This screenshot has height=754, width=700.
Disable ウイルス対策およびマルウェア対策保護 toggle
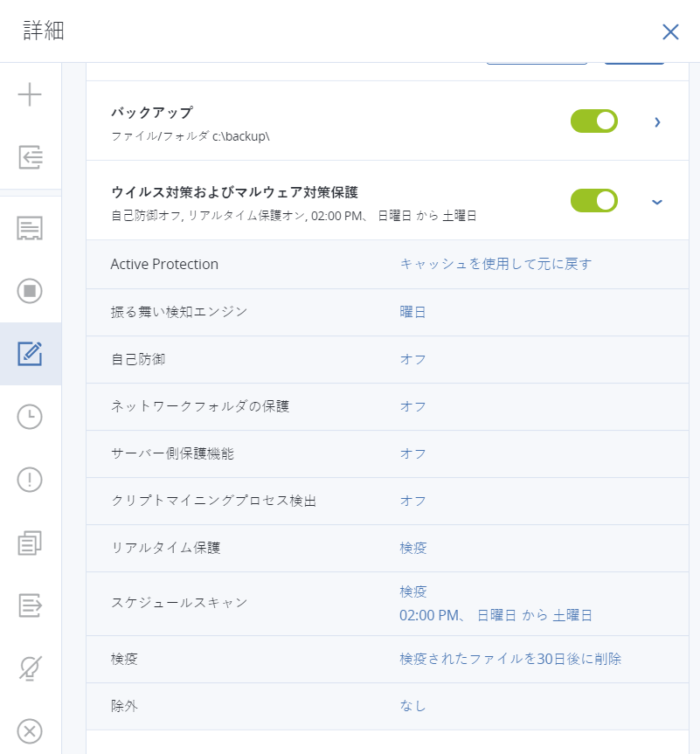(x=594, y=201)
